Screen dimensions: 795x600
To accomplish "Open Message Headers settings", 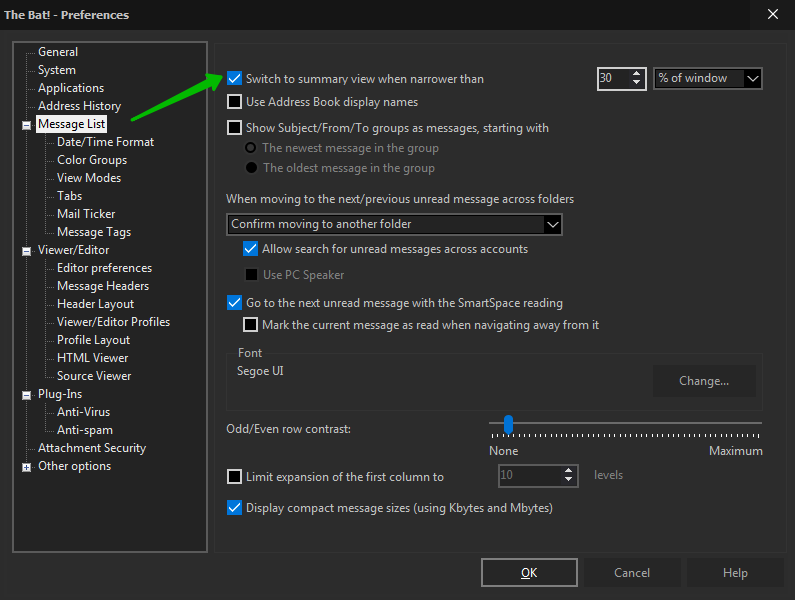I will (103, 286).
